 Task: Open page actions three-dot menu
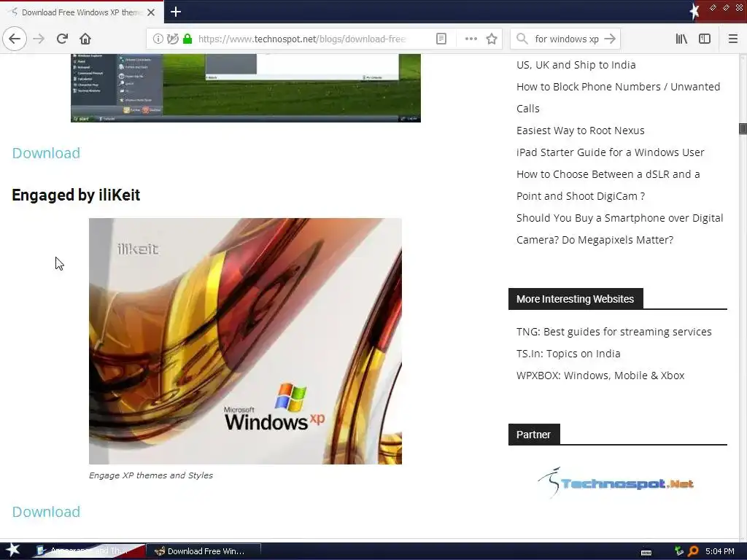point(471,39)
